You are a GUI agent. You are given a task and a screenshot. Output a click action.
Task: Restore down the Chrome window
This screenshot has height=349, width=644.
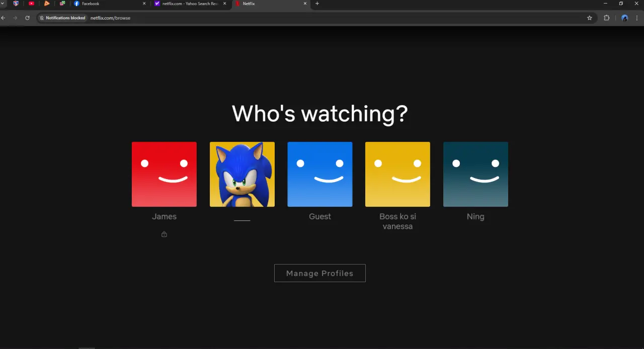(621, 4)
